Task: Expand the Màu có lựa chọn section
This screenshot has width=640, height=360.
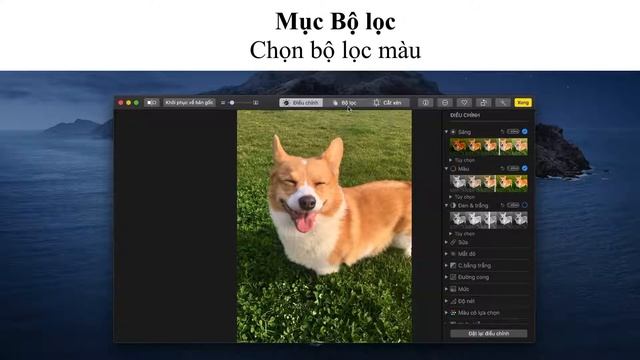Action: (447, 313)
